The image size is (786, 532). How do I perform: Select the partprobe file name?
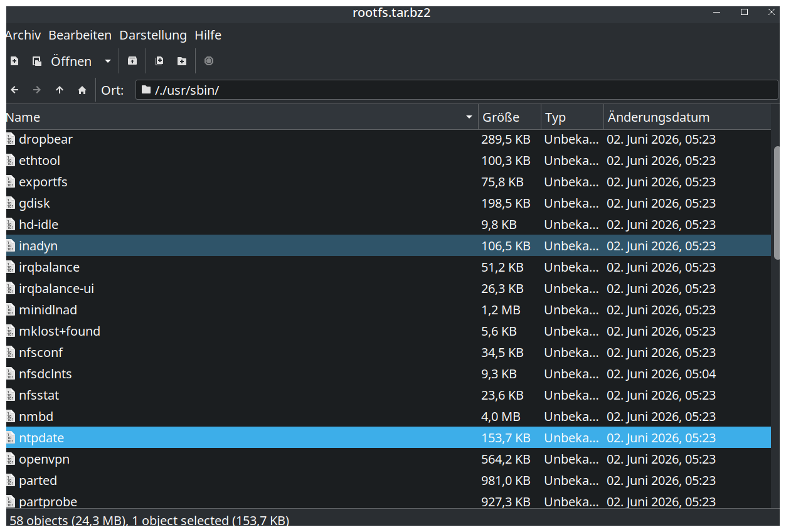coord(48,502)
